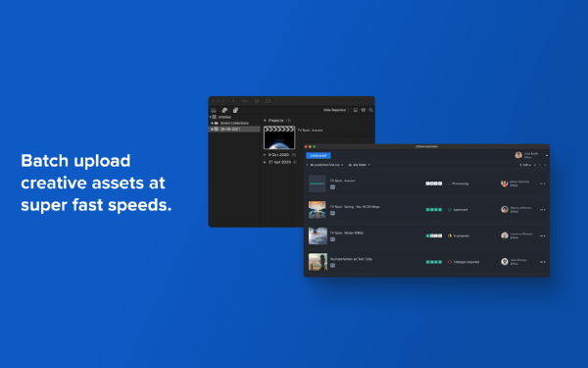588x368 pixels.
Task: Open the titles and generators sidebar icon
Action: 235,110
